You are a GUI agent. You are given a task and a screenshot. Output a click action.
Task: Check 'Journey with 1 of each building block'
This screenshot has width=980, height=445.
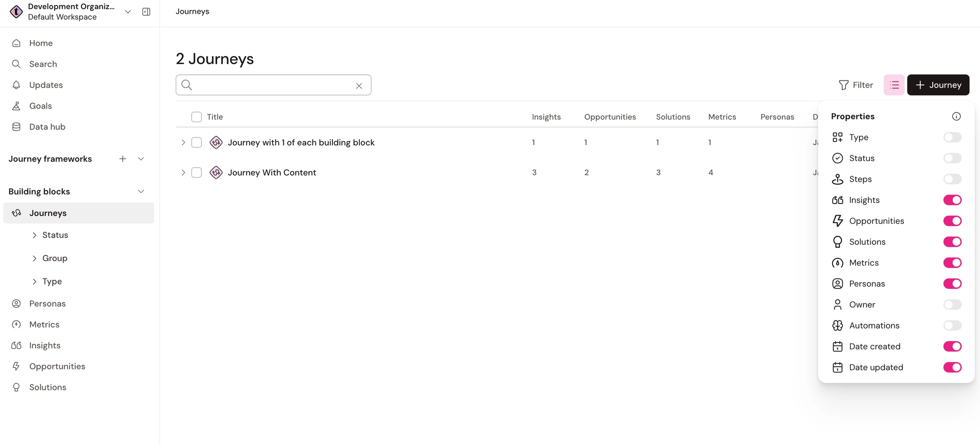[196, 142]
